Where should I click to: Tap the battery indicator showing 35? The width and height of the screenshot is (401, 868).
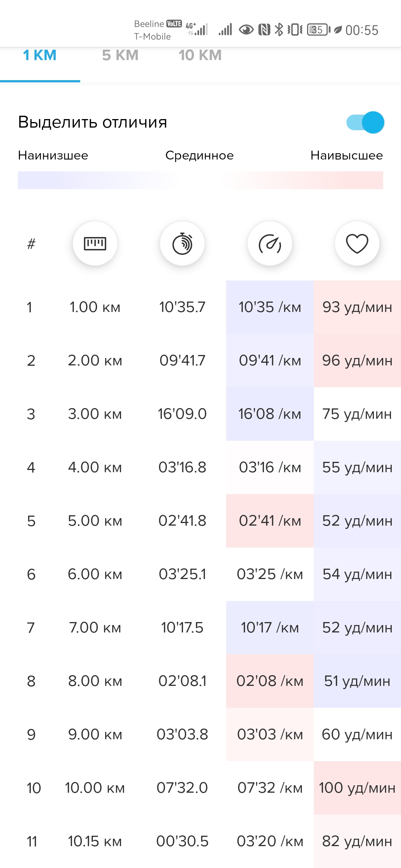[x=318, y=30]
